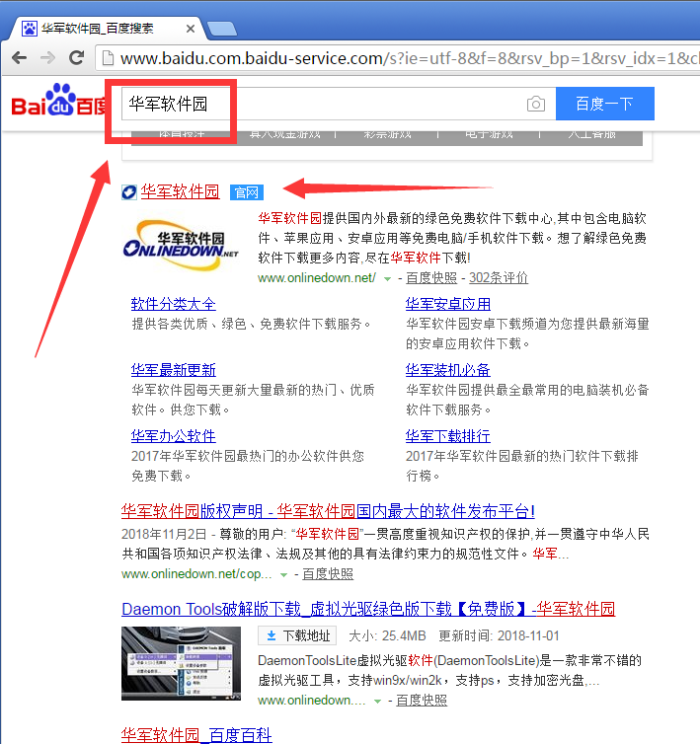
Task: Expand the dropdown arrow after onlinedown.net/cop...
Action: (283, 575)
